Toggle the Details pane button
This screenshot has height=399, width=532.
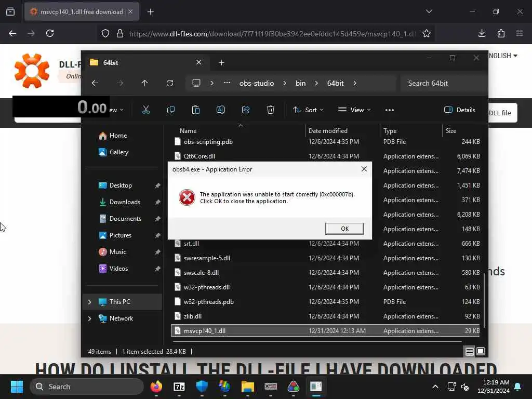tap(459, 110)
